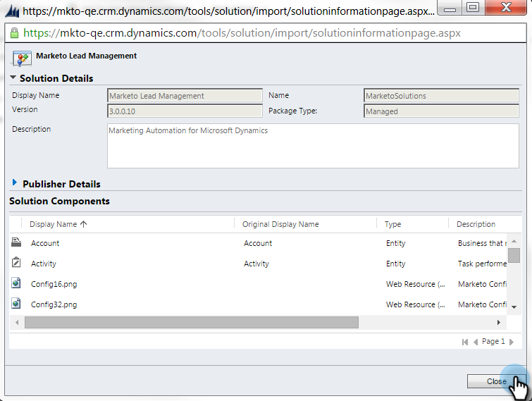The width and height of the screenshot is (532, 401).
Task: Click the Close button
Action: coord(496,381)
